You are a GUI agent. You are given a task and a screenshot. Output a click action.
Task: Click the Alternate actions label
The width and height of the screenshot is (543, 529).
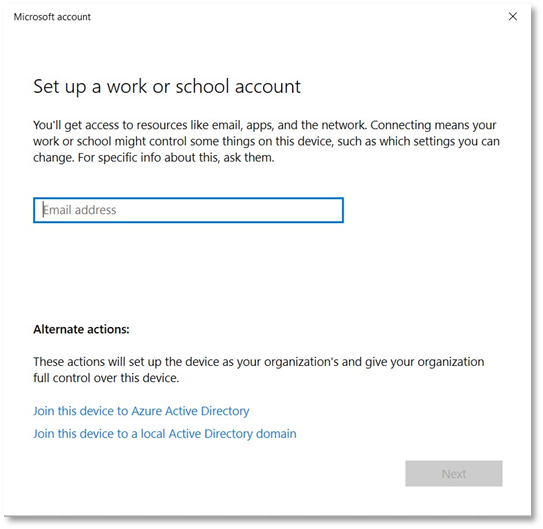point(81,329)
